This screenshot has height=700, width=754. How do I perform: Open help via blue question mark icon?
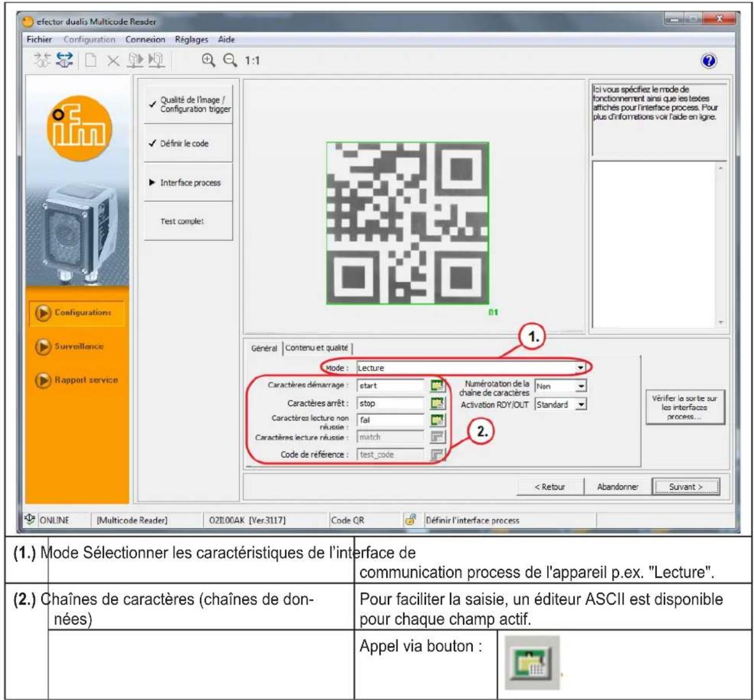[709, 61]
